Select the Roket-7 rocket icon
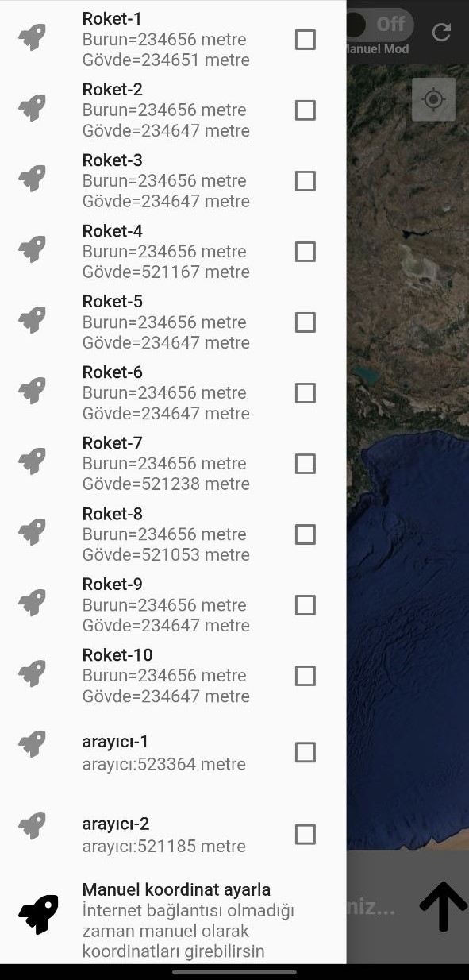Screen dimensions: 469x980 point(32,461)
